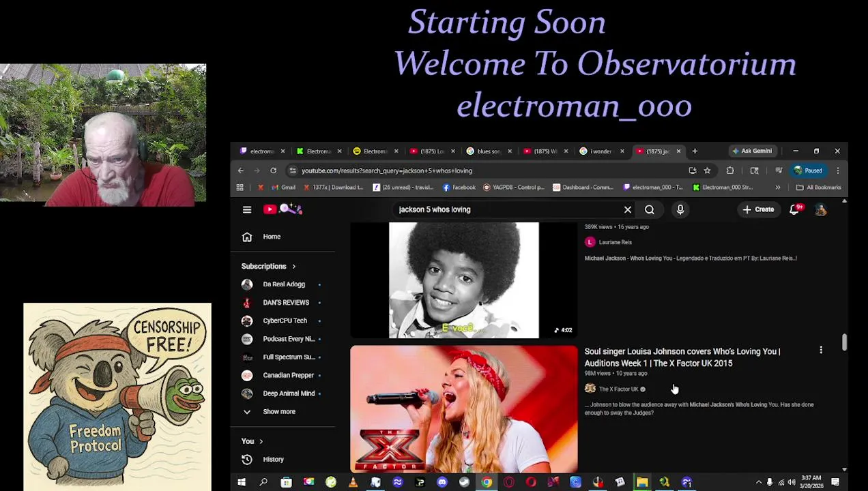Click Ask Gemini button
The height and width of the screenshot is (491, 868).
tap(751, 151)
